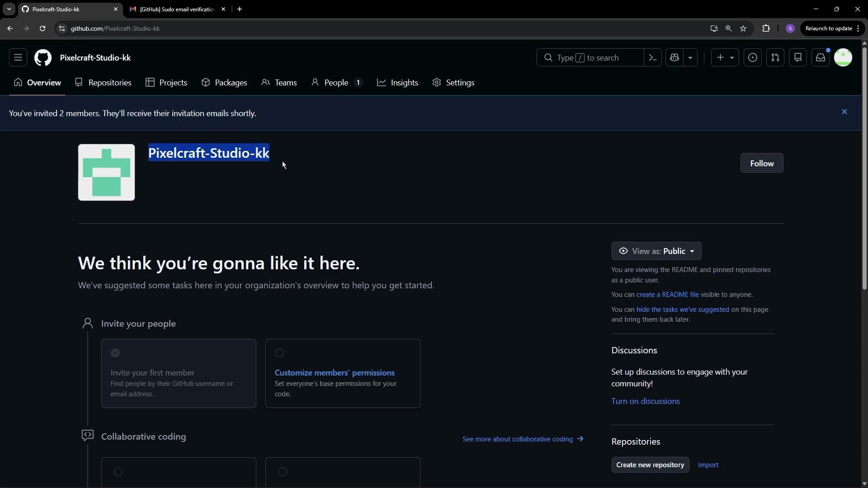The image size is (868, 488).
Task: Open the browser Extensions puzzle icon
Action: click(x=766, y=28)
